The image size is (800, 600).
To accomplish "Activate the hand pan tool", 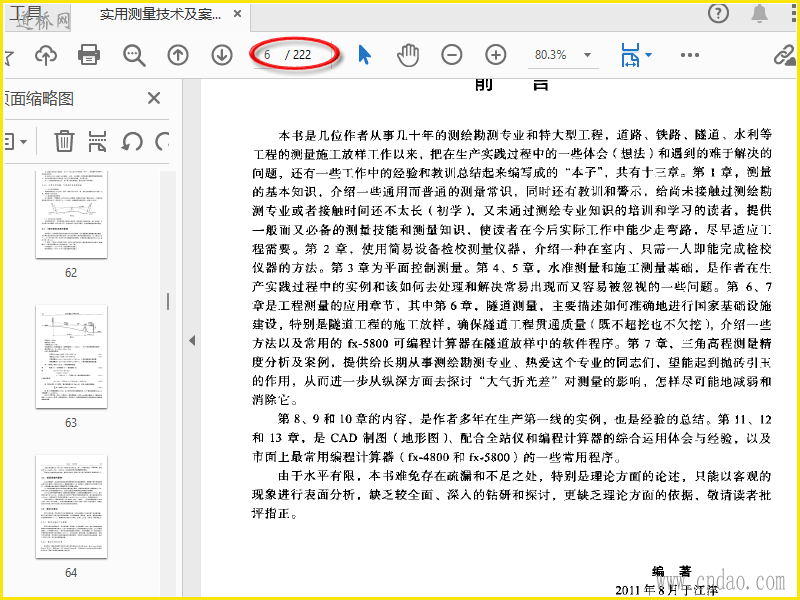I will (x=408, y=55).
